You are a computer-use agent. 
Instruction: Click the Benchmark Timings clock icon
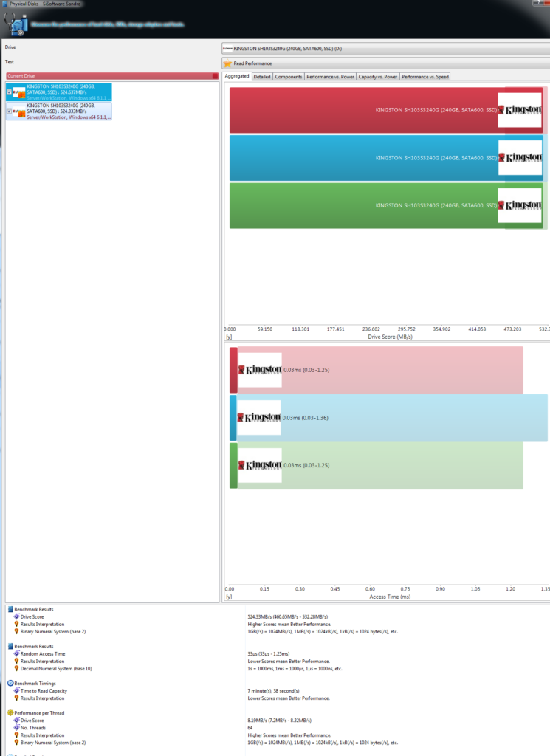click(10, 683)
